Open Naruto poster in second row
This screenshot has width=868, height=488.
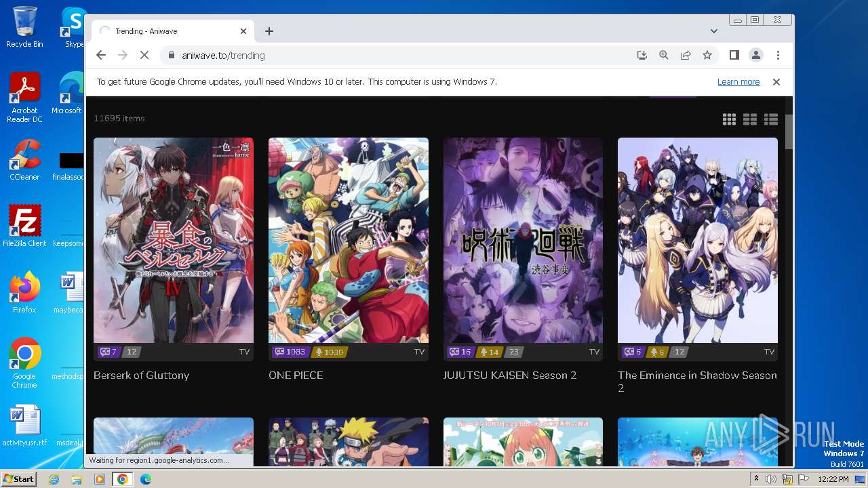(x=349, y=442)
